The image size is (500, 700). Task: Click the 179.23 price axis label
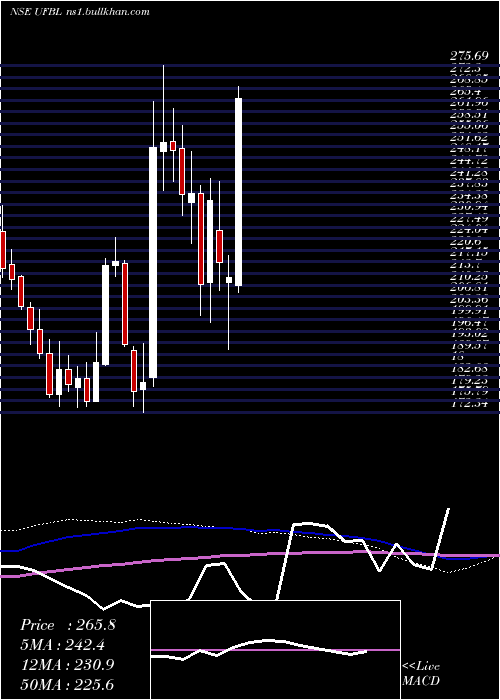click(x=469, y=381)
